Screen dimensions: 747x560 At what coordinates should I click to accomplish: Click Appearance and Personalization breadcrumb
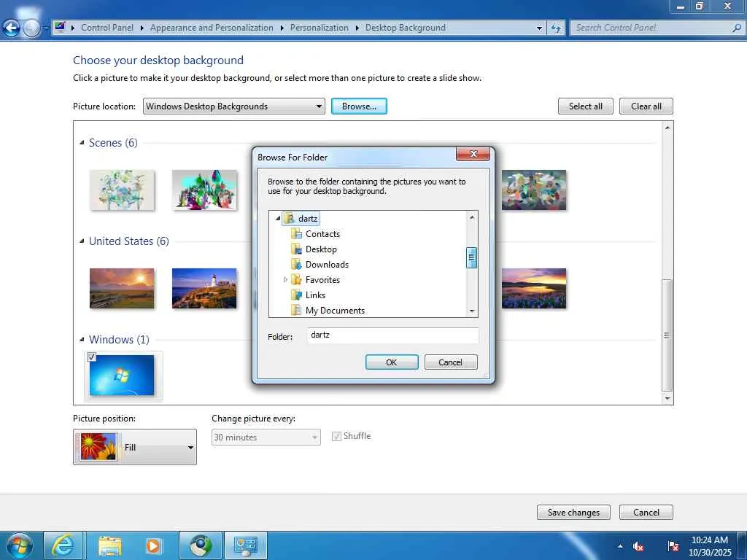tap(212, 28)
